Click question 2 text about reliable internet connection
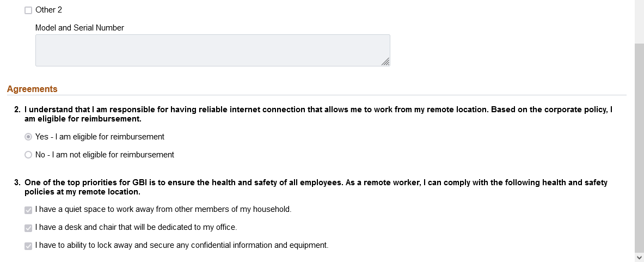 click(x=318, y=114)
